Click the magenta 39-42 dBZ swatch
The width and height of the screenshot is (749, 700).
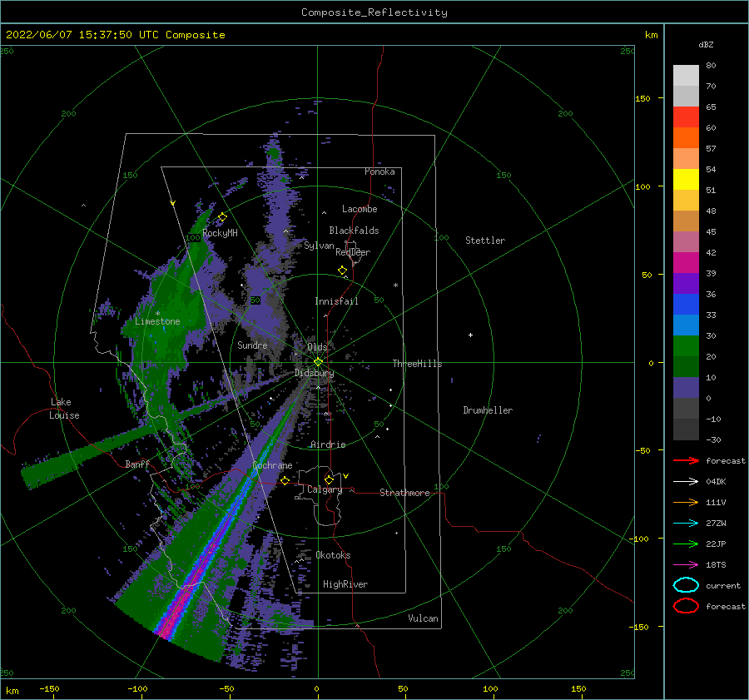(x=686, y=263)
